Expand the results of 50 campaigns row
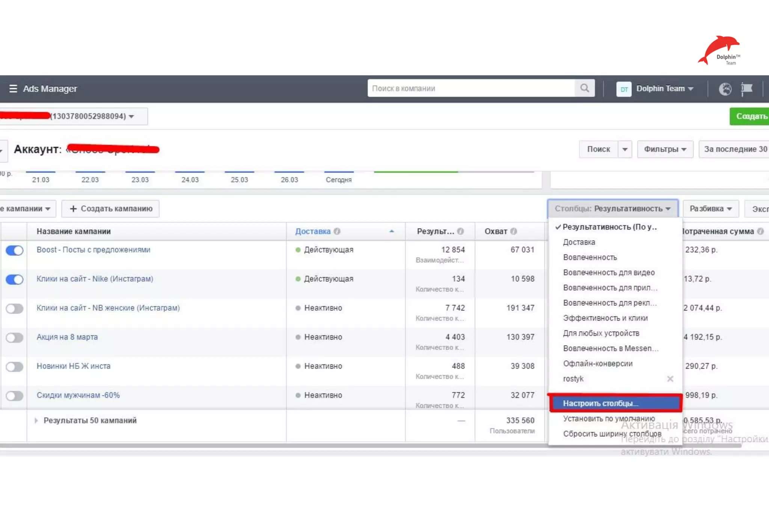This screenshot has width=769, height=532. pyautogui.click(x=36, y=421)
